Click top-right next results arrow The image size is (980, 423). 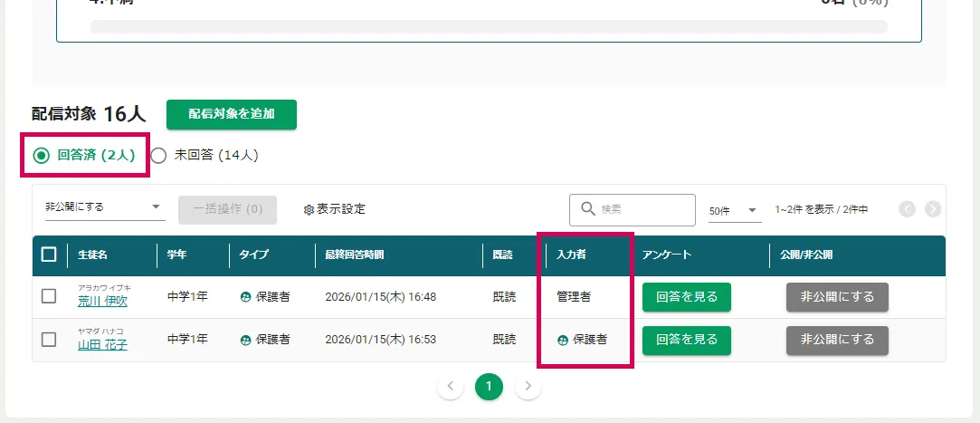(932, 209)
